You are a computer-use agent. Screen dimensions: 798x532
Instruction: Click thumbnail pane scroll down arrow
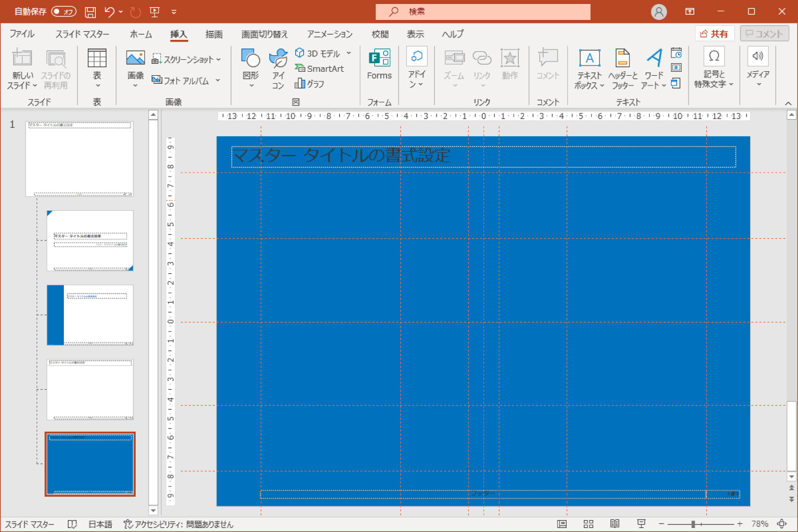pyautogui.click(x=153, y=510)
